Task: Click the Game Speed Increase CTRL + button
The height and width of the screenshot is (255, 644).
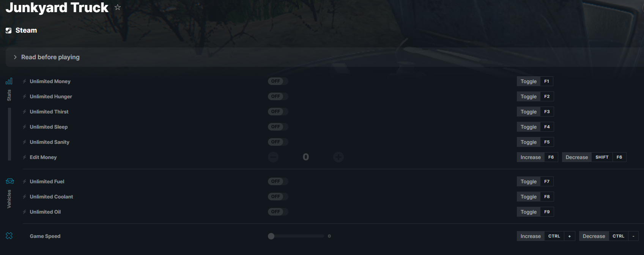Action: pos(546,236)
